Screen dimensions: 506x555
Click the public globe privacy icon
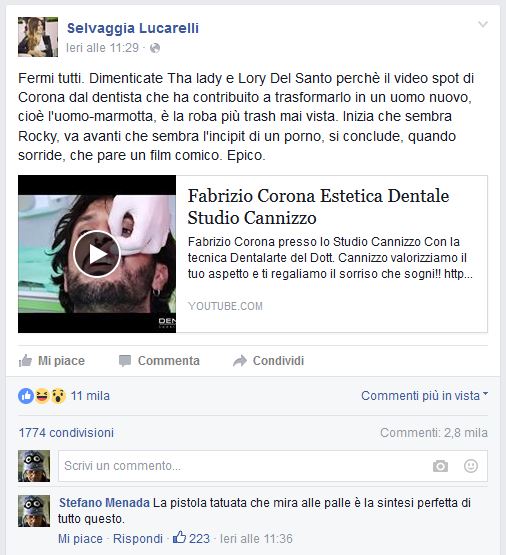click(x=155, y=48)
